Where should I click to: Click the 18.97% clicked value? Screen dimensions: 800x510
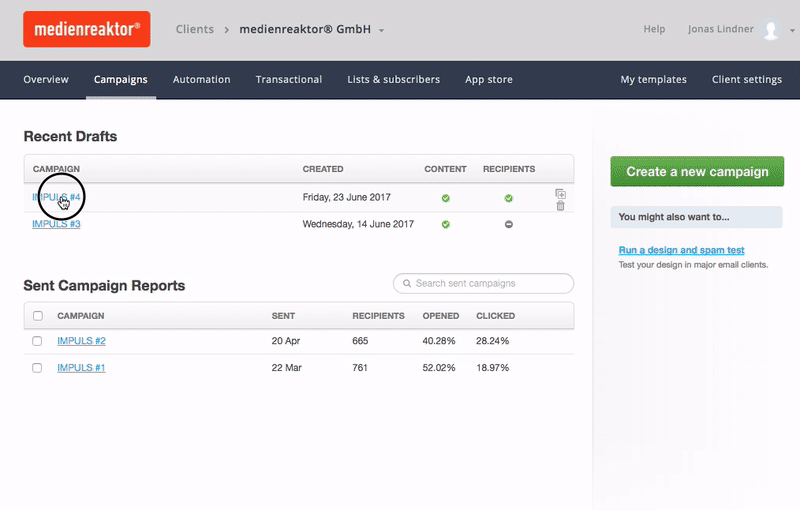[492, 368]
